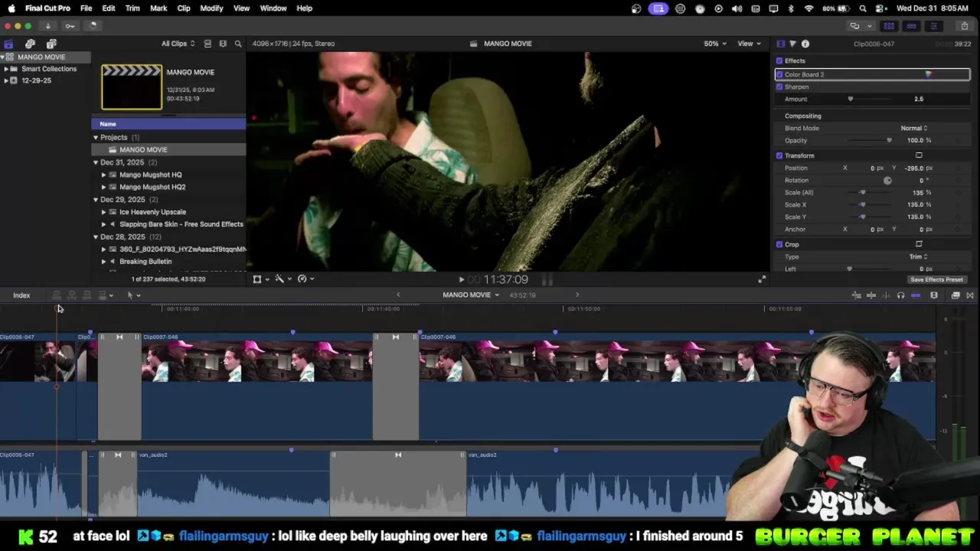Open the Final Cut Pro app menu

click(47, 8)
